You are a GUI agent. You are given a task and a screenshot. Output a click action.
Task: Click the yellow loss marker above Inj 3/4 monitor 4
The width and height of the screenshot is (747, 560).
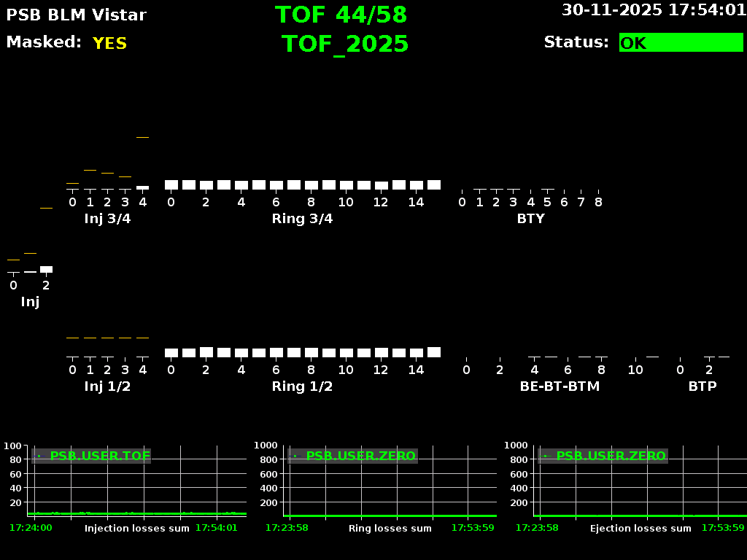pyautogui.click(x=143, y=136)
